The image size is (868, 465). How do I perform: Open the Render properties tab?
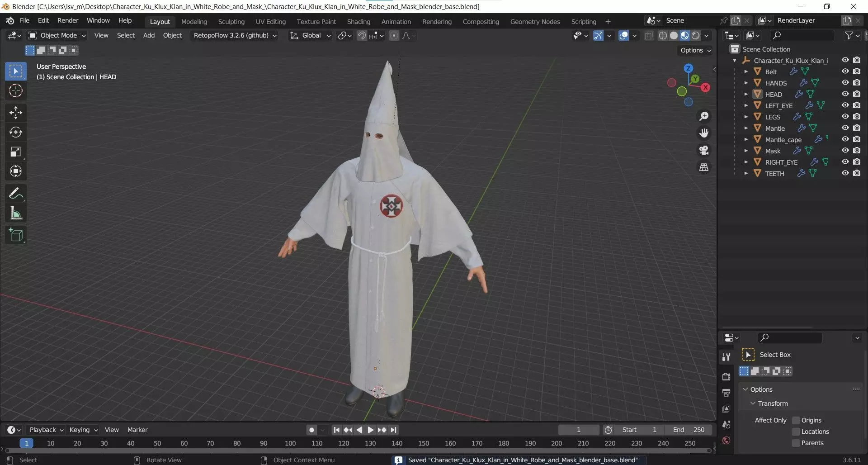pyautogui.click(x=726, y=376)
